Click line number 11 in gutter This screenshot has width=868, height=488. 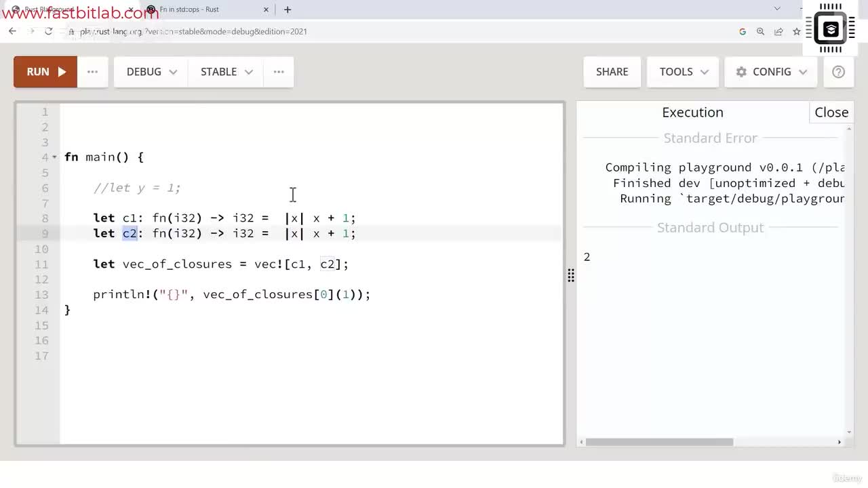[42, 264]
